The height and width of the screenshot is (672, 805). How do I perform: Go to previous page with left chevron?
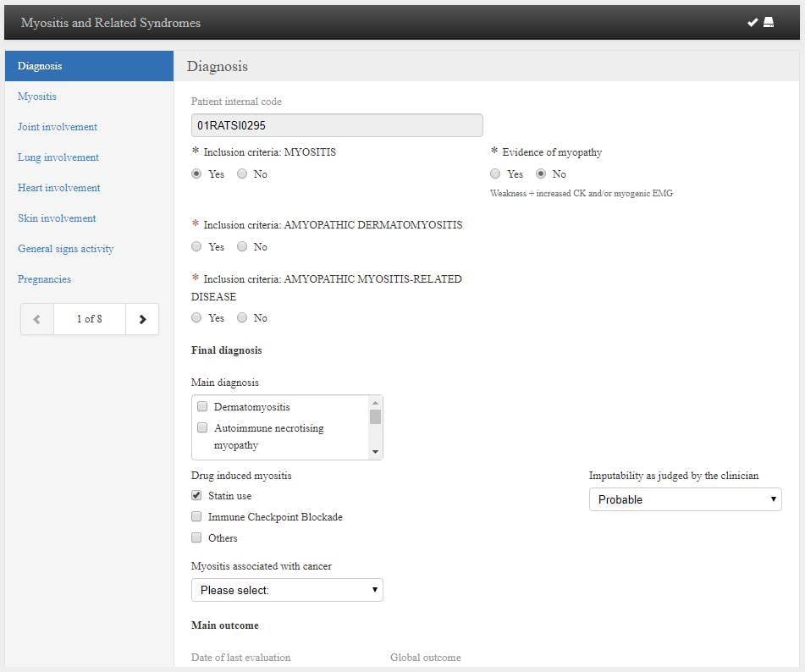(x=36, y=319)
